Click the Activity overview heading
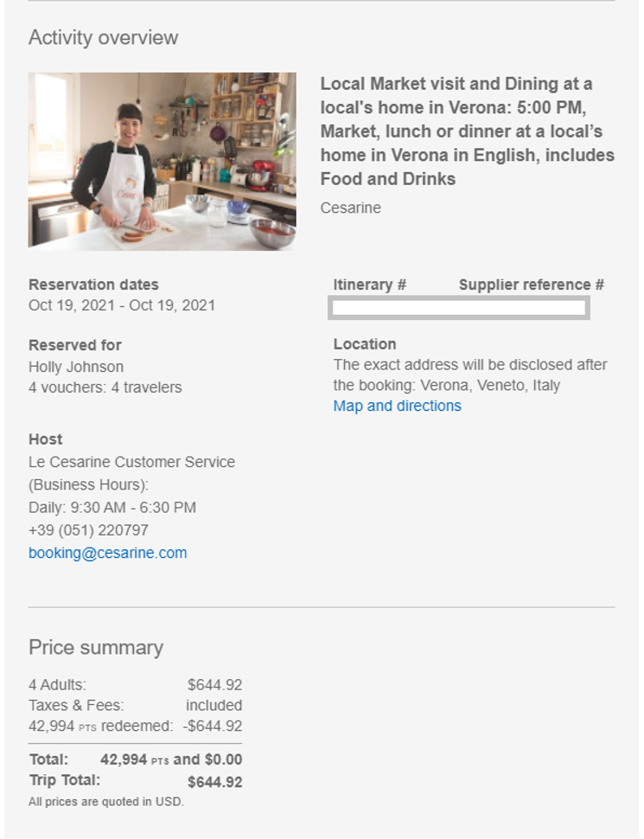The image size is (644, 839). 103,37
